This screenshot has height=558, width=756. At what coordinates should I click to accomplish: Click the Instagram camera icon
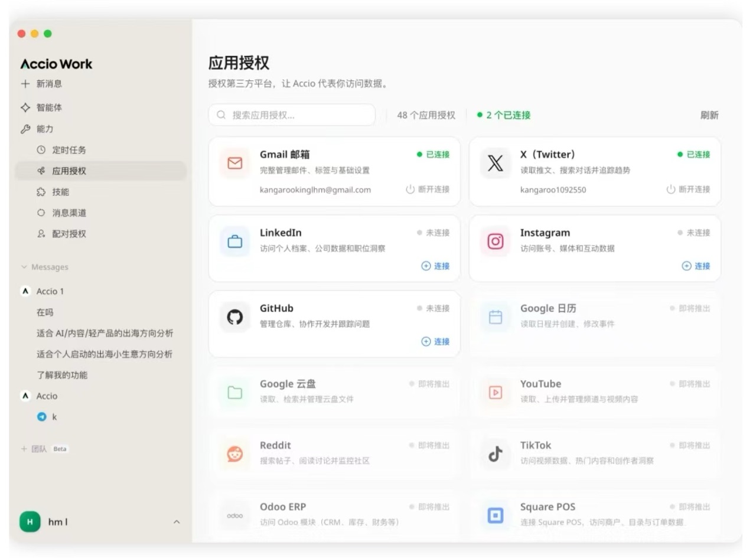495,242
